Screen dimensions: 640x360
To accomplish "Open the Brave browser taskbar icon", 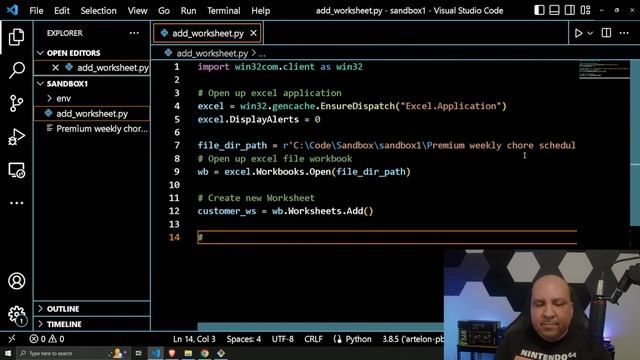I will [x=172, y=353].
